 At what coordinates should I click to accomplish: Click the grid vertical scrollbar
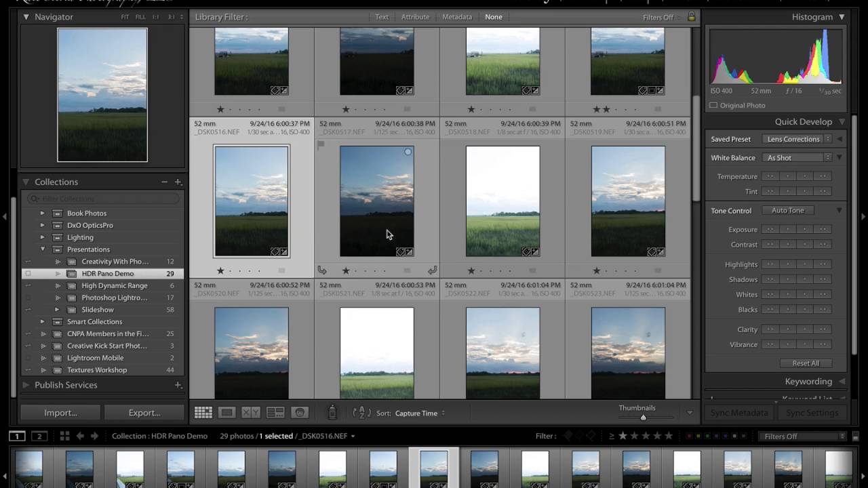click(x=696, y=147)
